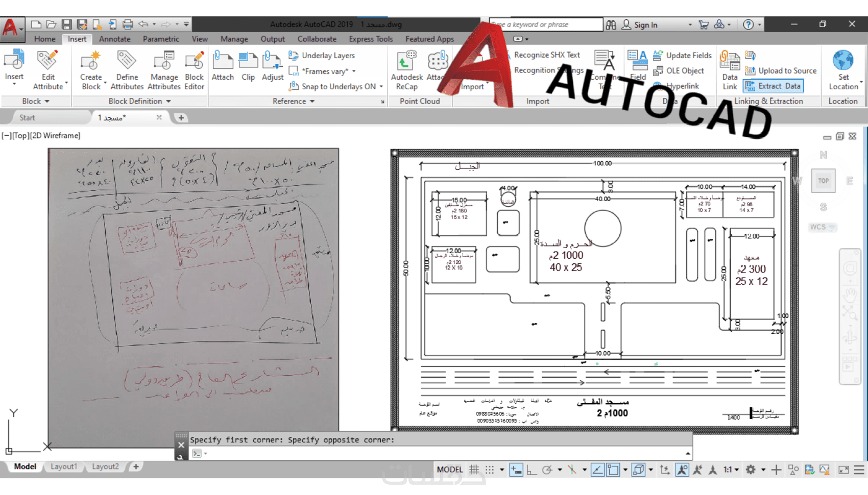Expand the Reference panel dropdown

[294, 101]
